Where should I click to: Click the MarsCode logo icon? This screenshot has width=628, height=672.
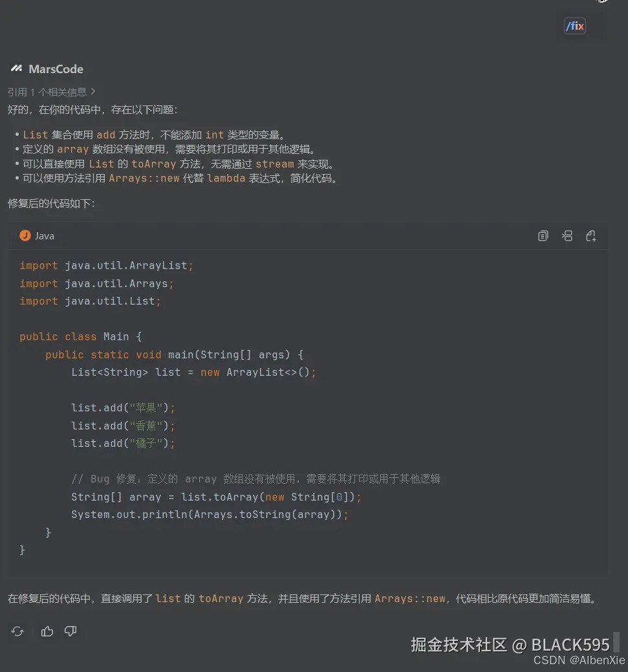click(17, 69)
